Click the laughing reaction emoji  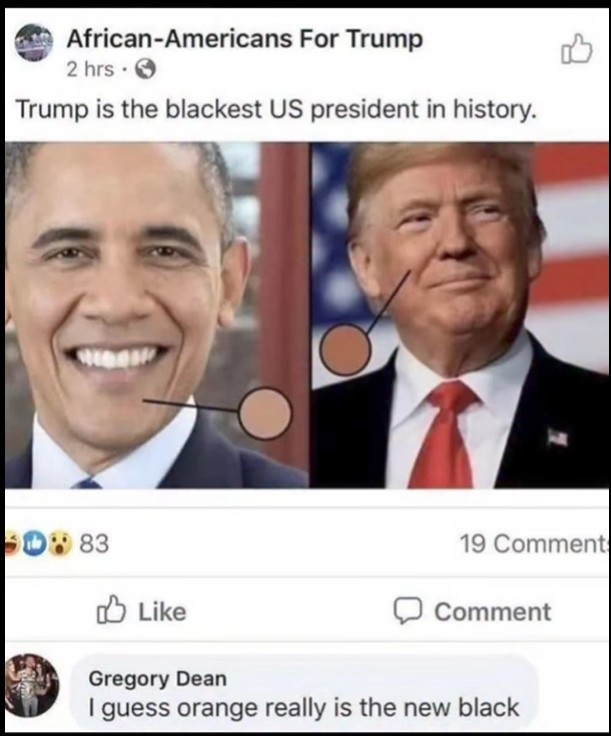click(11, 543)
